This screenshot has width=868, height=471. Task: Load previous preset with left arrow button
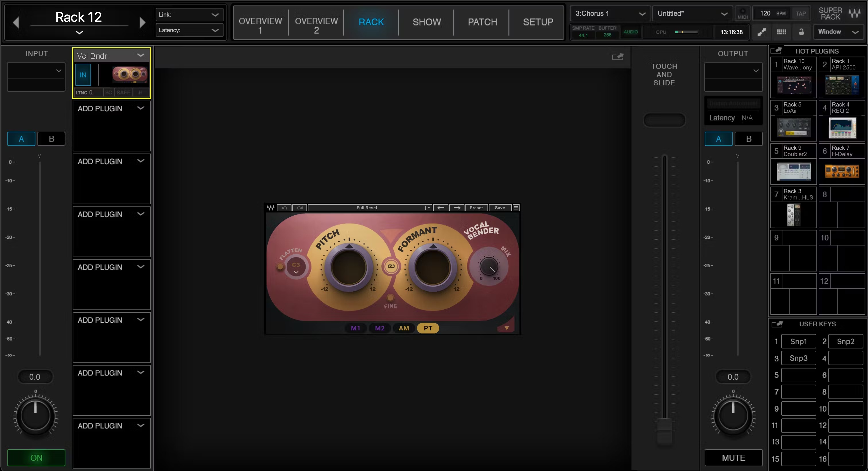[x=441, y=208]
